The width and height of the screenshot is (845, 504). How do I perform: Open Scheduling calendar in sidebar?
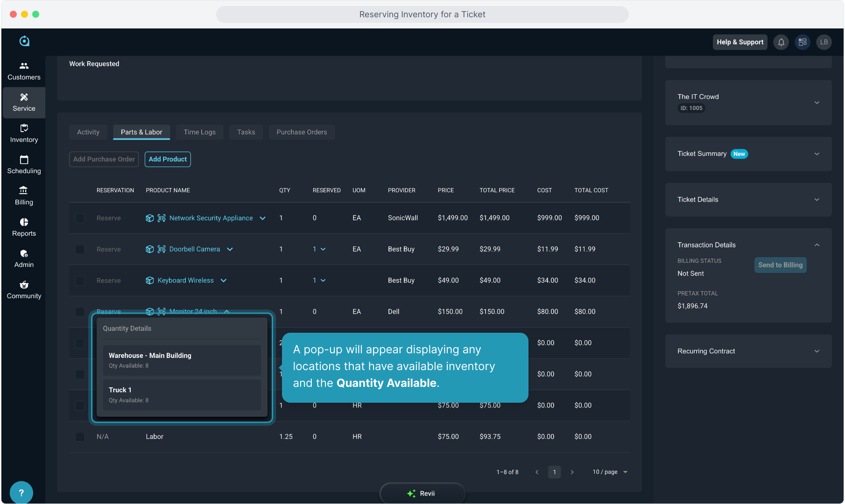pos(24,165)
